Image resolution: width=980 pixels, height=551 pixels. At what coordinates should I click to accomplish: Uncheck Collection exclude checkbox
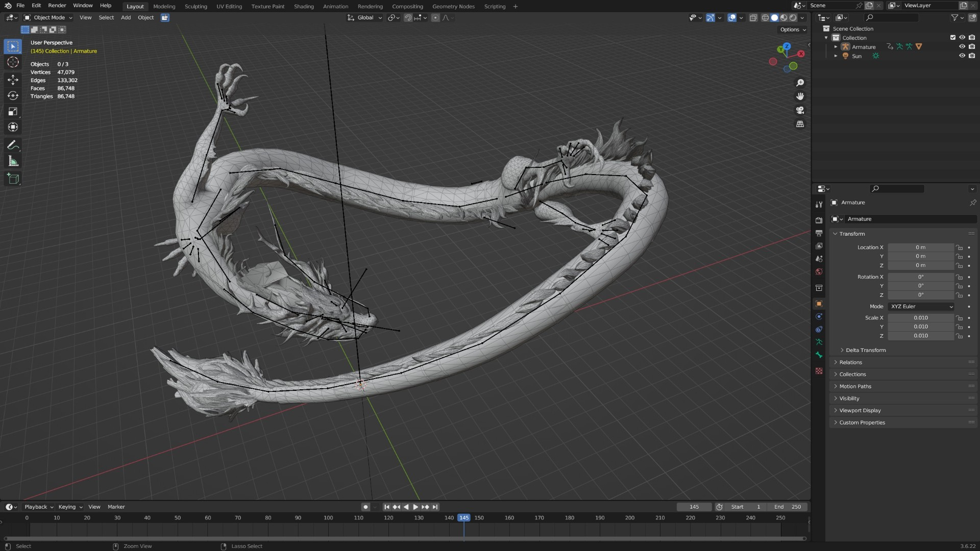952,37
